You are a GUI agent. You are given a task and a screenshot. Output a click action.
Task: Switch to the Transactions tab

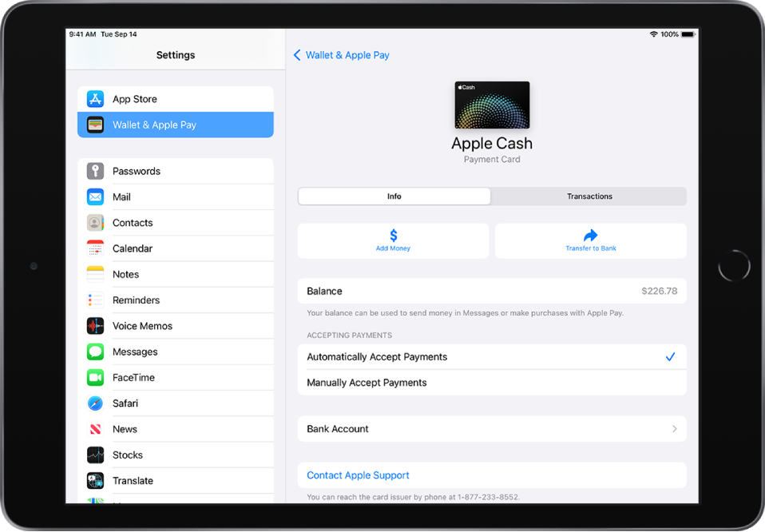click(x=589, y=197)
